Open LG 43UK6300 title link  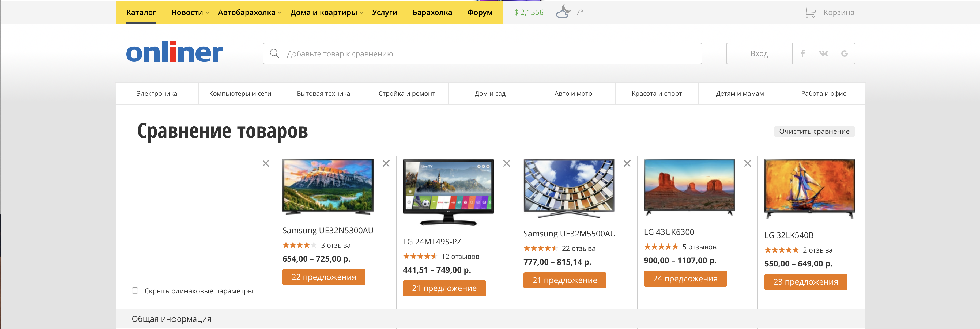pos(669,232)
